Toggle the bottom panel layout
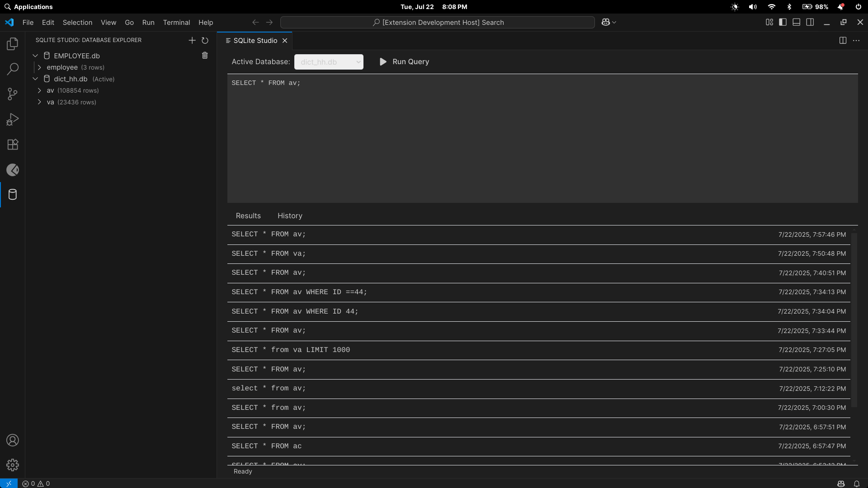Screen dimensions: 868x488 coord(797,22)
